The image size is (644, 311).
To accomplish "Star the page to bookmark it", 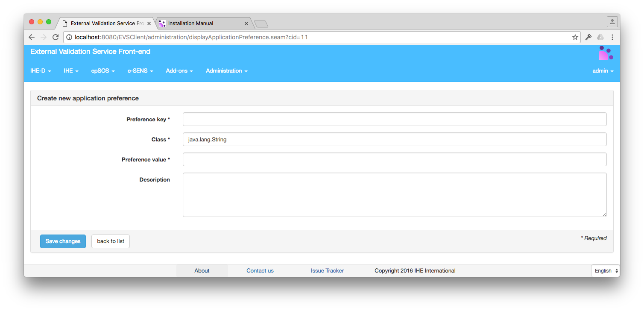I will point(575,37).
